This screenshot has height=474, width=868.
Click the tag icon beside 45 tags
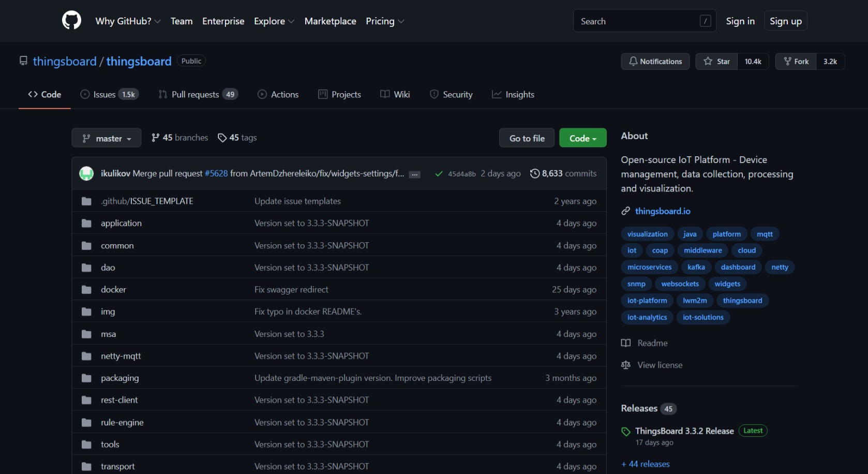click(x=222, y=138)
